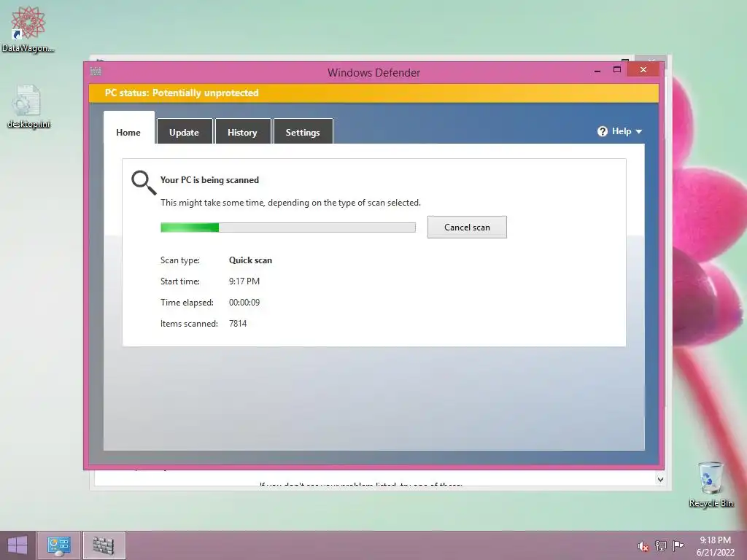Minimize the Windows Defender window
This screenshot has height=560, width=747.
(x=597, y=71)
